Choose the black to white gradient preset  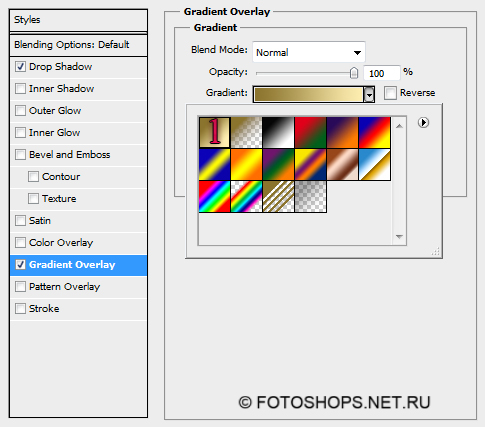tap(278, 132)
